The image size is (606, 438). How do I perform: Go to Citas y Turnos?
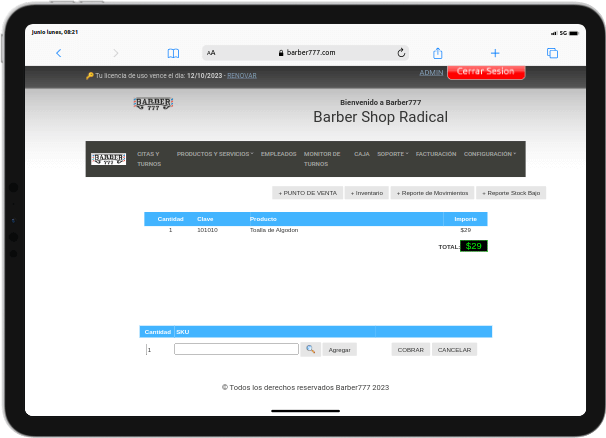pos(149,158)
